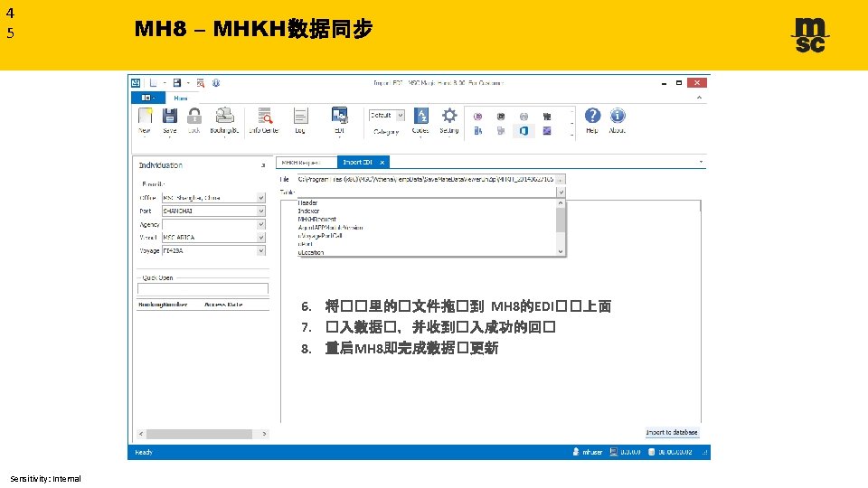The height and width of the screenshot is (488, 868).
Task: Click the About info icon
Action: tap(618, 115)
